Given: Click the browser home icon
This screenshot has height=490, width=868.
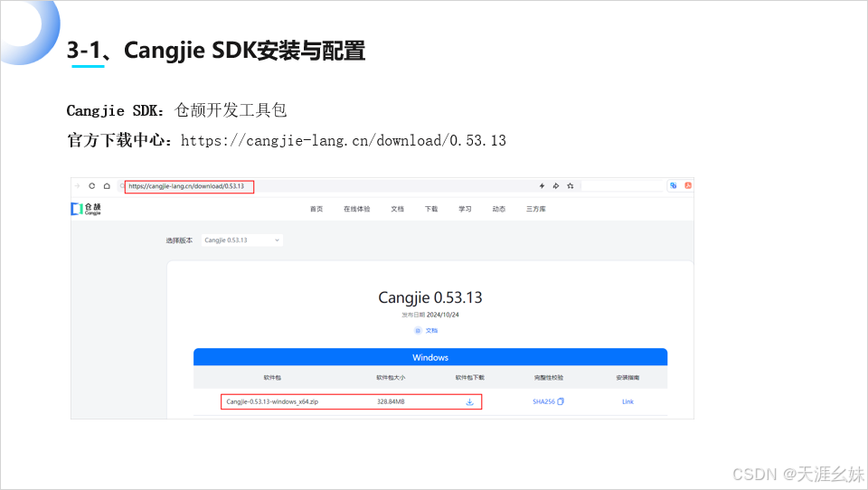Looking at the screenshot, I should (107, 186).
